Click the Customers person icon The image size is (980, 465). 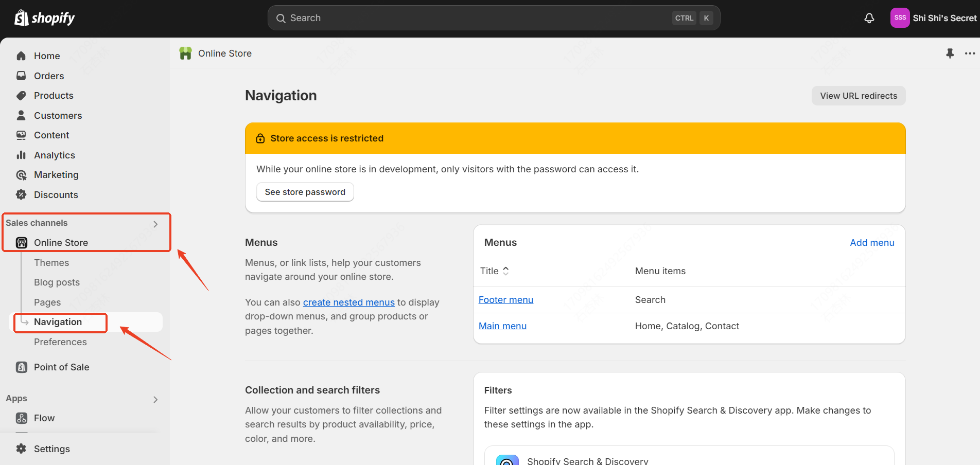[x=21, y=115]
